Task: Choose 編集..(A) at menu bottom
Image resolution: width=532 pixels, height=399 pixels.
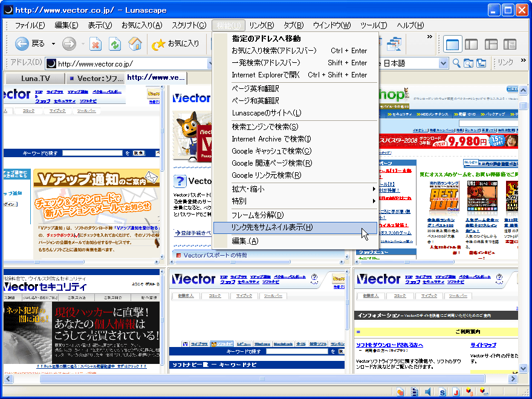Action: point(295,241)
